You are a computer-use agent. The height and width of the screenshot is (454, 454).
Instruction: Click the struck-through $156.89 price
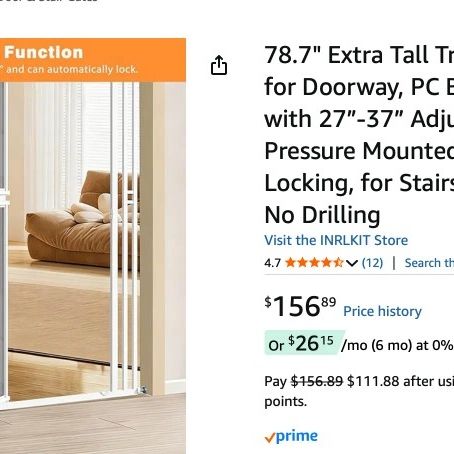point(317,381)
